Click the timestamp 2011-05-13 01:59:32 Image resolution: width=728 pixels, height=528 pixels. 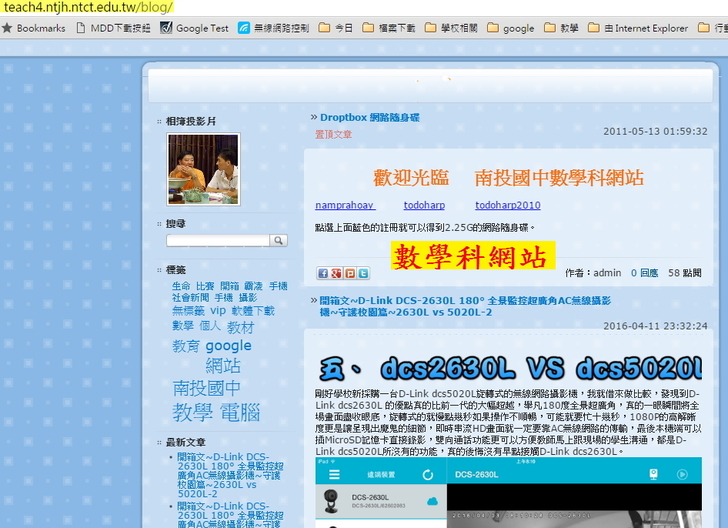[655, 131]
